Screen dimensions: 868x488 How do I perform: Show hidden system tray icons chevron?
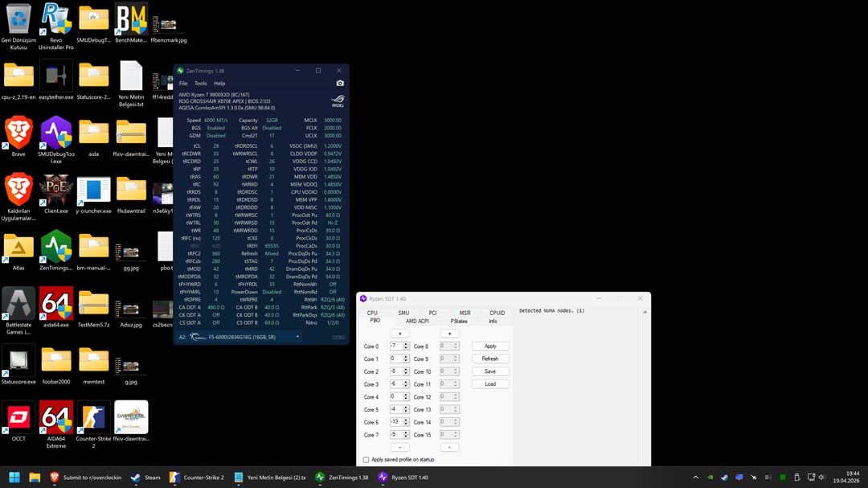point(695,477)
